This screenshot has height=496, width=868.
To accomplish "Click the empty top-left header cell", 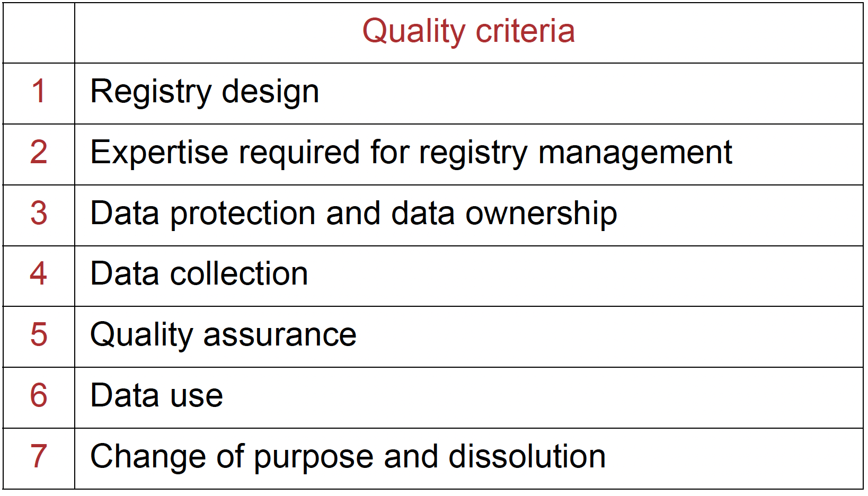I will tap(39, 33).
